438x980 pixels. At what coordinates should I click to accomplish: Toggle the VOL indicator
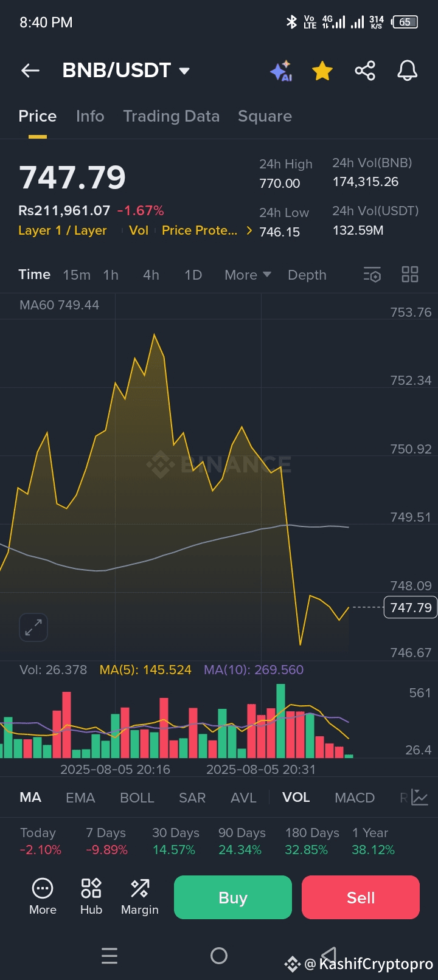(x=296, y=798)
